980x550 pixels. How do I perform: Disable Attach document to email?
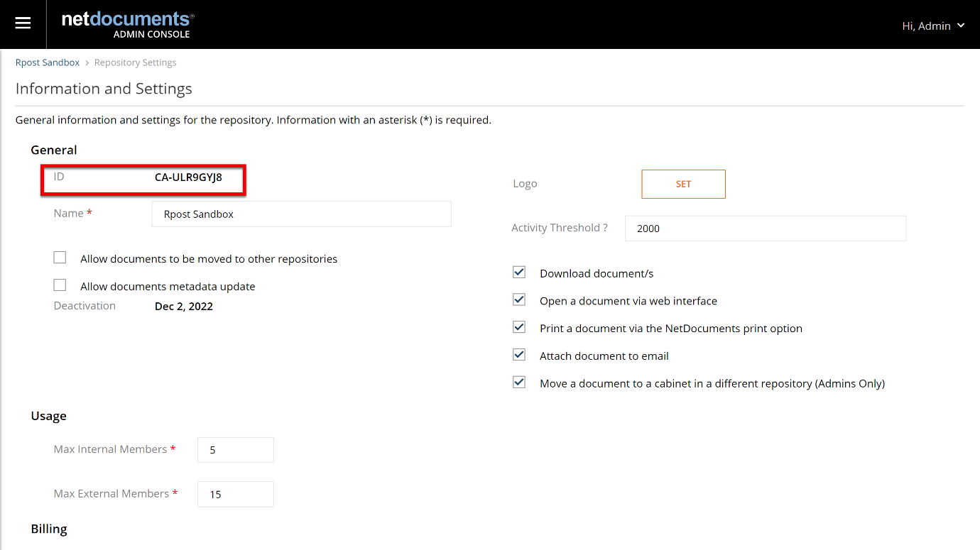coord(519,355)
